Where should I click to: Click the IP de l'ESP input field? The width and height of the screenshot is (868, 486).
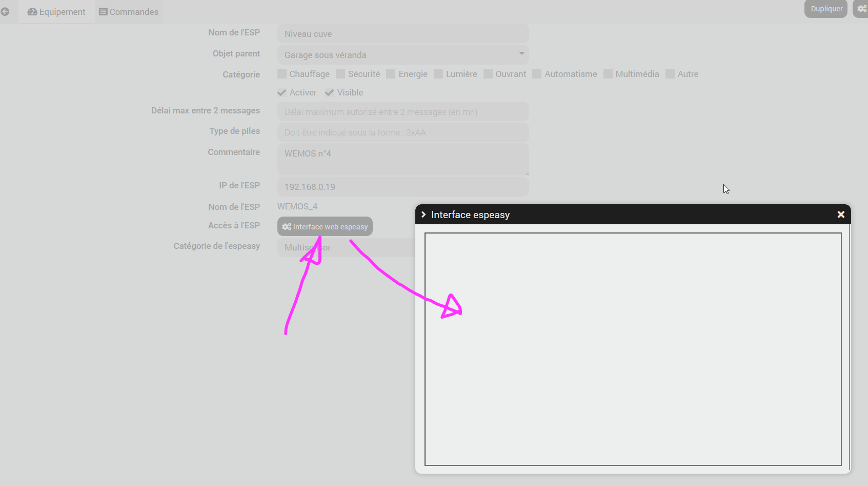(x=403, y=186)
